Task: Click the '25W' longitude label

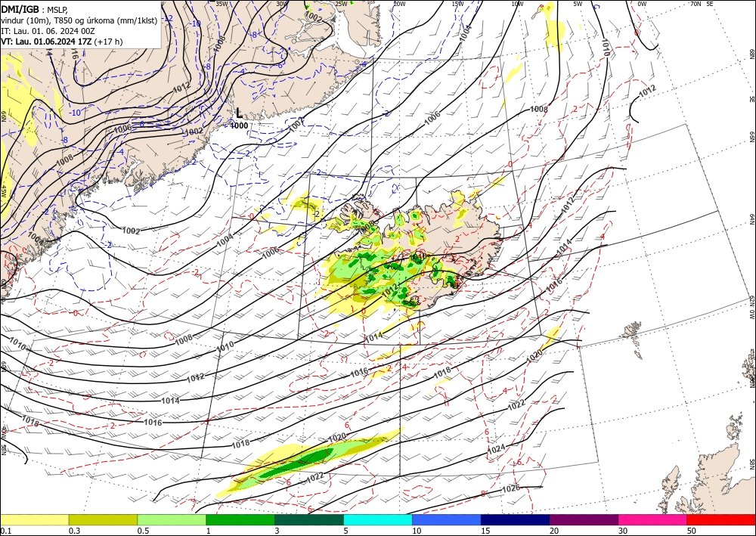Action: (341, 3)
